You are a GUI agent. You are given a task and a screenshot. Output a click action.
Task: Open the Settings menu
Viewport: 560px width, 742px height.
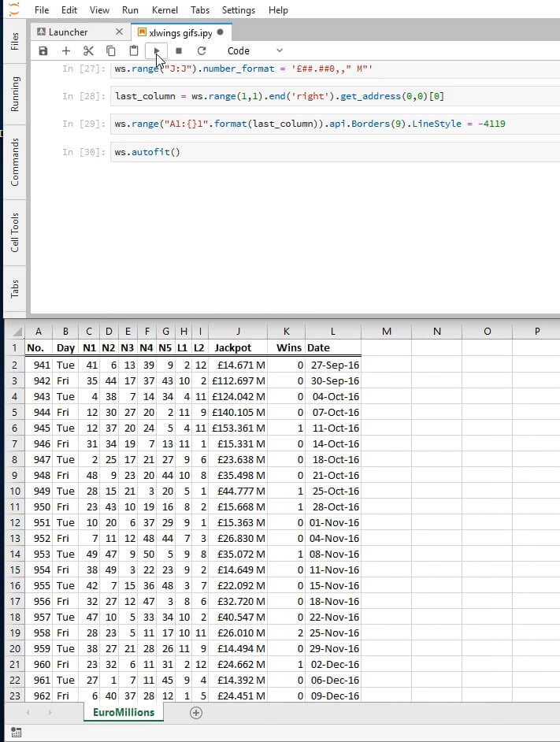click(238, 10)
